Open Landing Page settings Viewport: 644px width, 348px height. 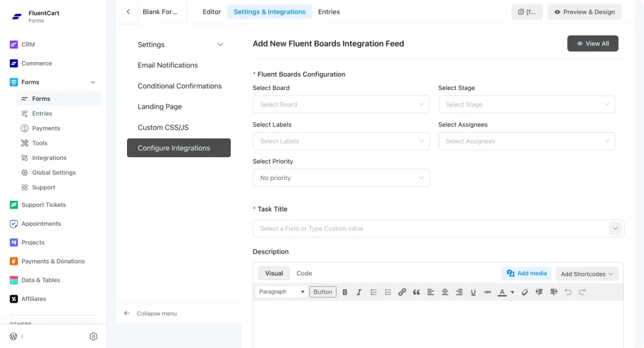(x=159, y=106)
